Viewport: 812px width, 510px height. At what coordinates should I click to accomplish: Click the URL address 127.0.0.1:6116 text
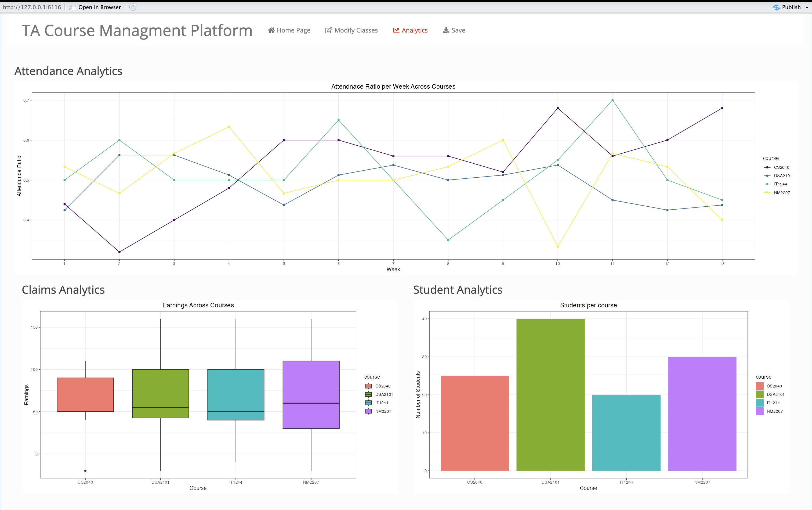tap(32, 7)
